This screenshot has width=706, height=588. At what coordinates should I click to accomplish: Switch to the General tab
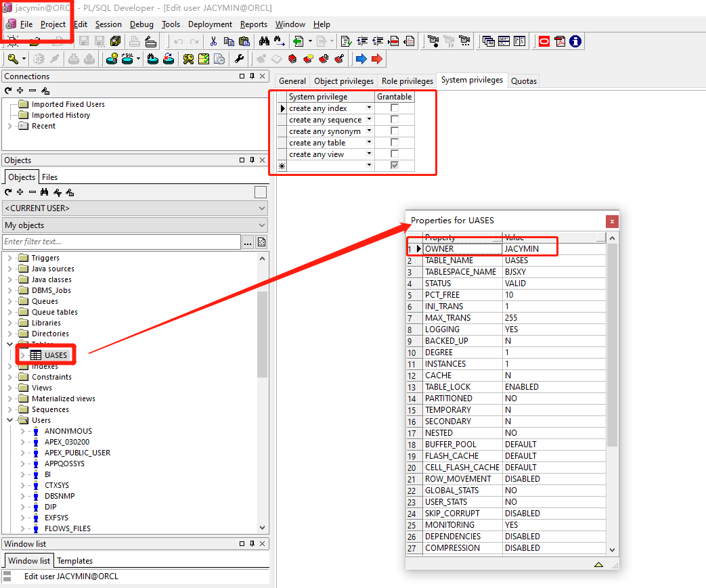292,81
